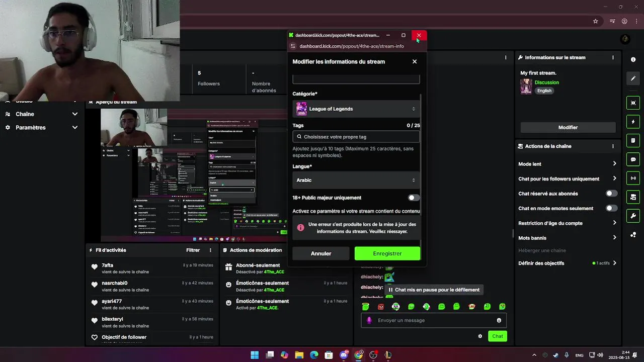Click the nasrchabi0 follower entry
The height and width of the screenshot is (362, 644).
click(152, 287)
